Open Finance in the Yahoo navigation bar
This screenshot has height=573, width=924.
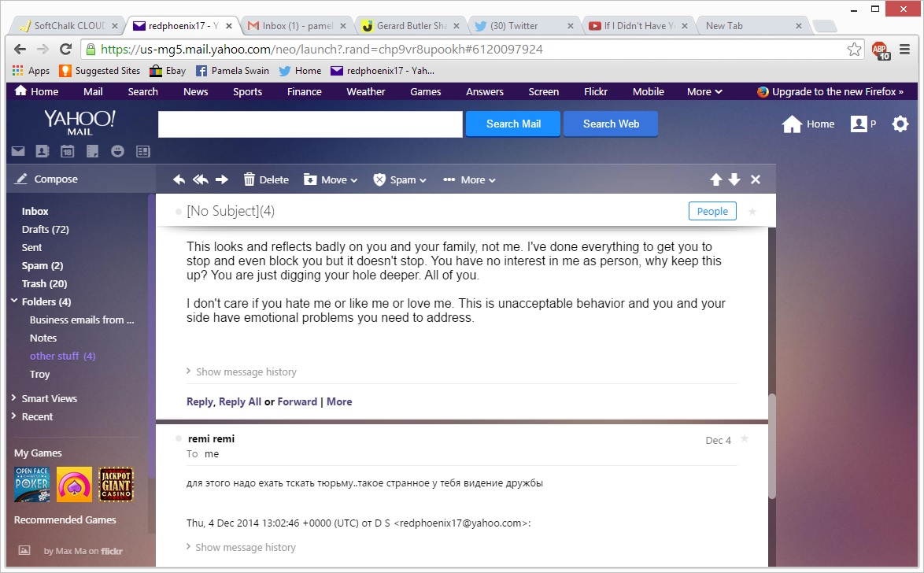coord(304,91)
